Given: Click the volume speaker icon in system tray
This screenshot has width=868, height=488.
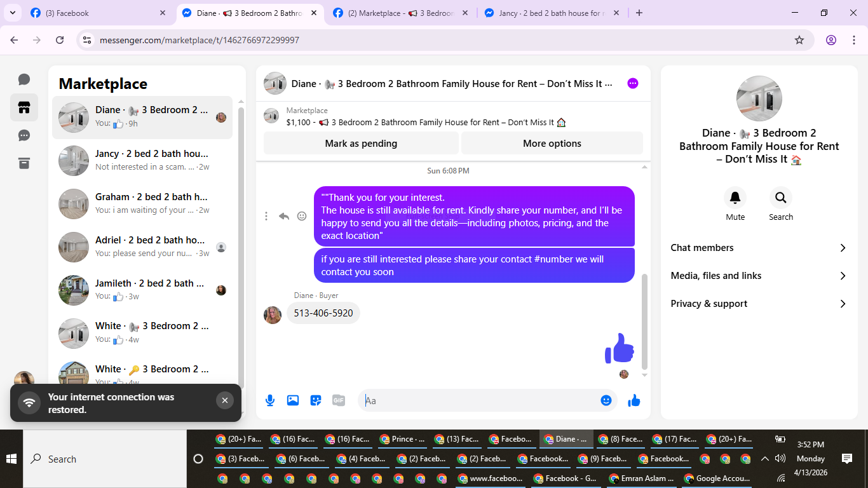Looking at the screenshot, I should [x=781, y=458].
